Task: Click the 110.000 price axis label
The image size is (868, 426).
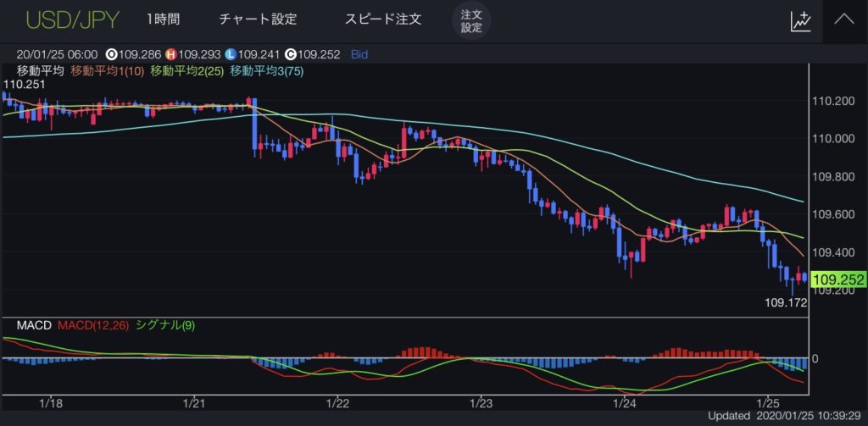Action: coord(832,139)
